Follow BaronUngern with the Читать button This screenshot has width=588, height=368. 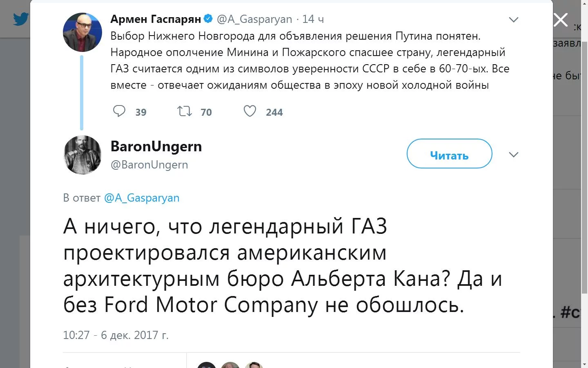[x=449, y=154]
